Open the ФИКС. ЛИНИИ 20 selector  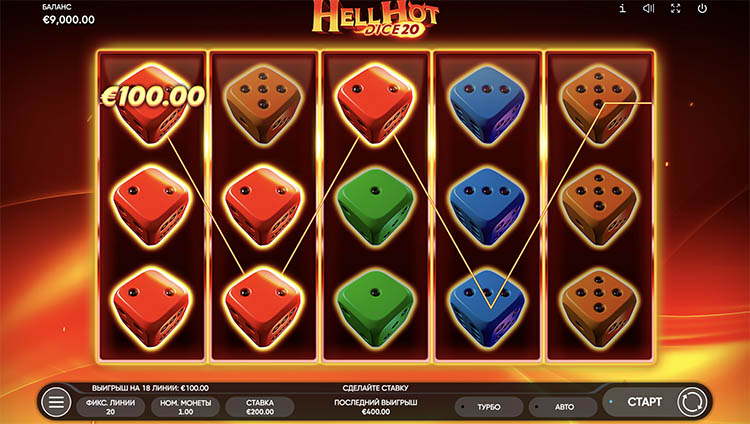pos(110,407)
